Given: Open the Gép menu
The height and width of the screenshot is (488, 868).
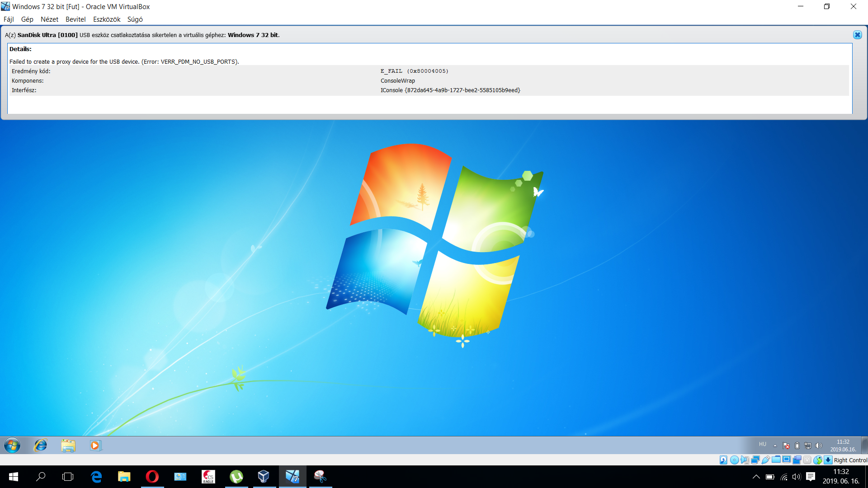Looking at the screenshot, I should (x=27, y=19).
